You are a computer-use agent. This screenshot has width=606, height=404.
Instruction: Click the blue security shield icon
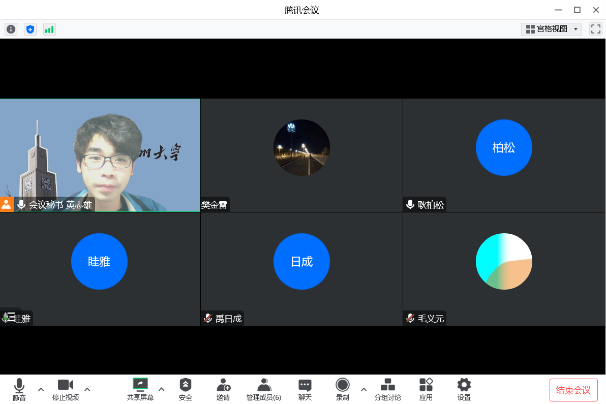29,29
